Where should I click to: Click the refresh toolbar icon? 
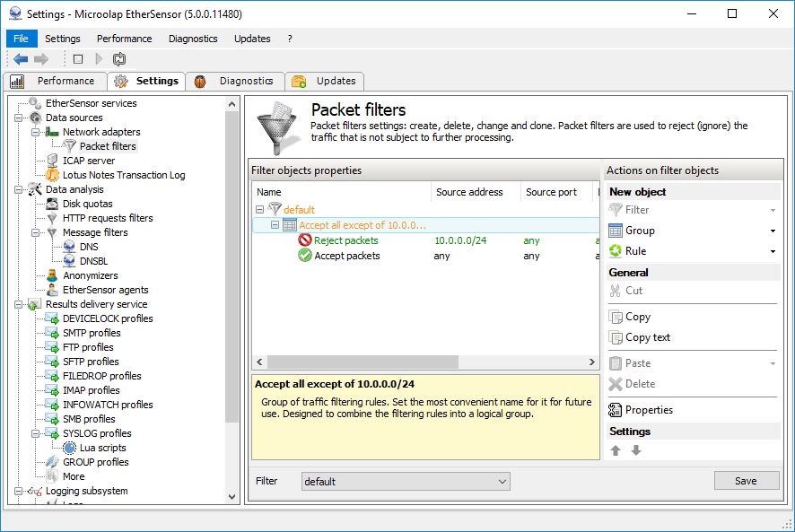click(119, 59)
